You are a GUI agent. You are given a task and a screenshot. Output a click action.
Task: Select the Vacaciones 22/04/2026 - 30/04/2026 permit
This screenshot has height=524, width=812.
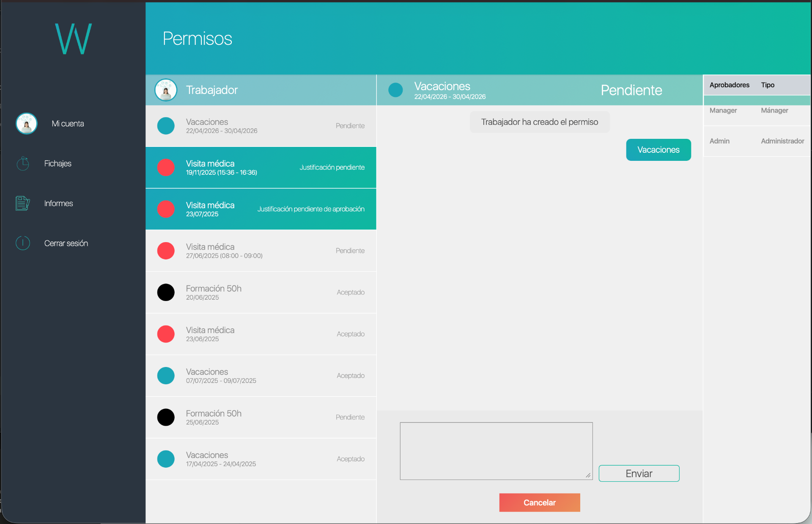(261, 126)
